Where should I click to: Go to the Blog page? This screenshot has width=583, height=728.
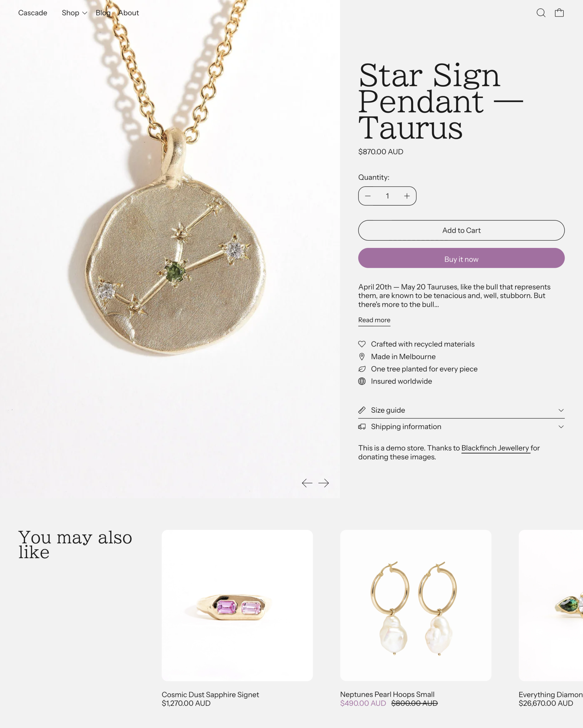tap(103, 13)
